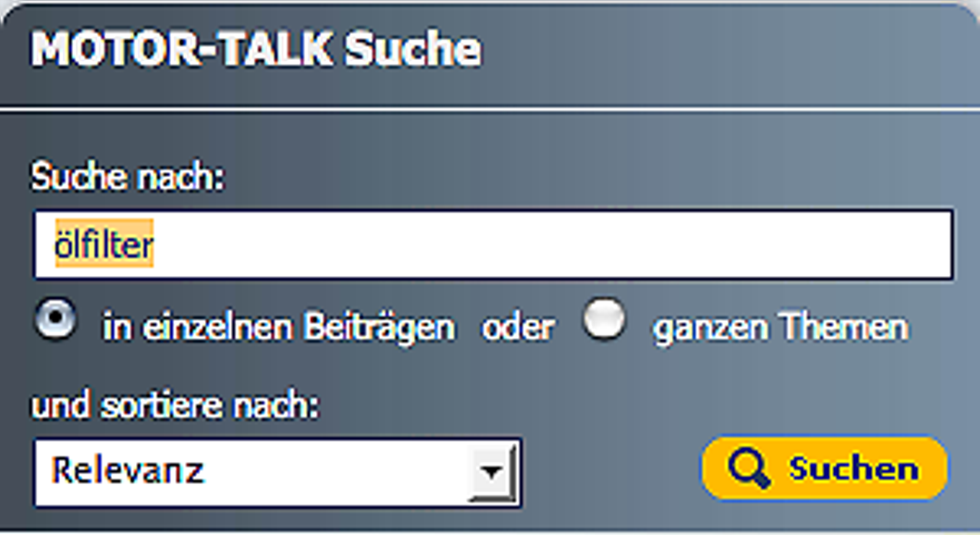The image size is (980, 535).
Task: Click the 'und sortiere nach:' label
Action: [x=176, y=405]
